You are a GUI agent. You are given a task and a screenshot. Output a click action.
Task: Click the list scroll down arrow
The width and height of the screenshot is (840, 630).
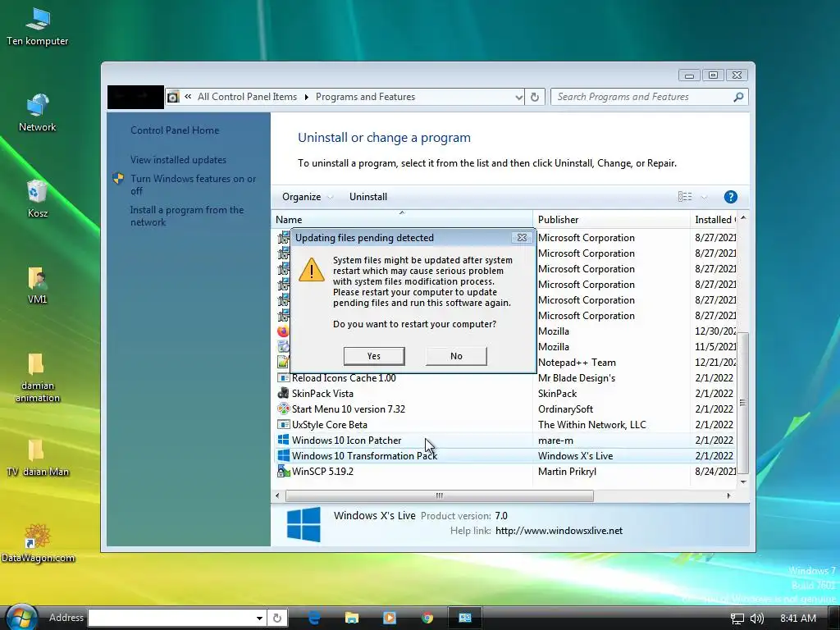click(x=743, y=482)
